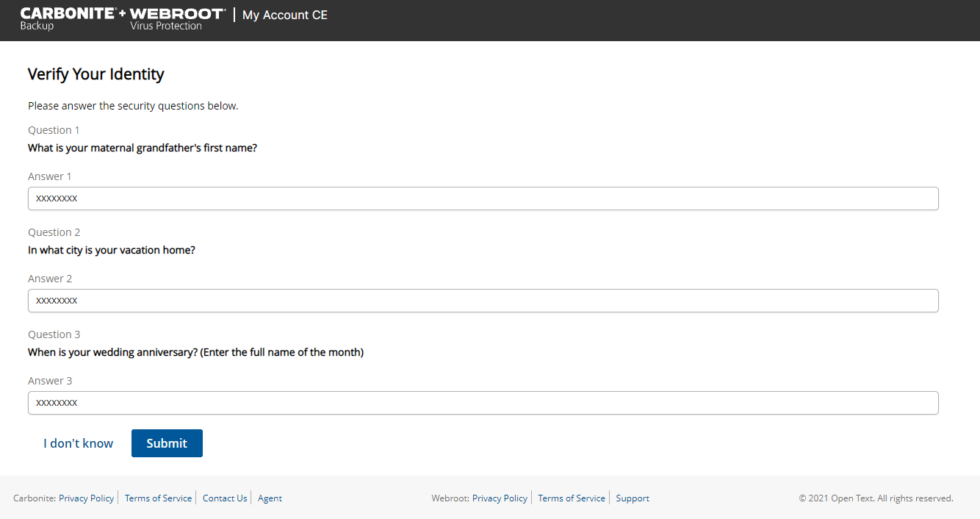980x519 pixels.
Task: Open Carbonite's Terms of Service
Action: point(158,498)
